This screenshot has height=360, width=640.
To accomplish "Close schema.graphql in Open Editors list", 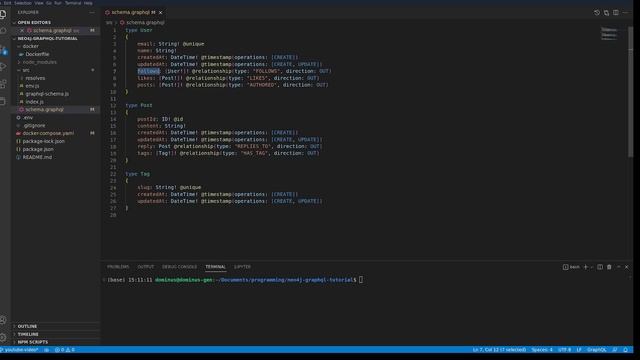I will [x=22, y=31].
